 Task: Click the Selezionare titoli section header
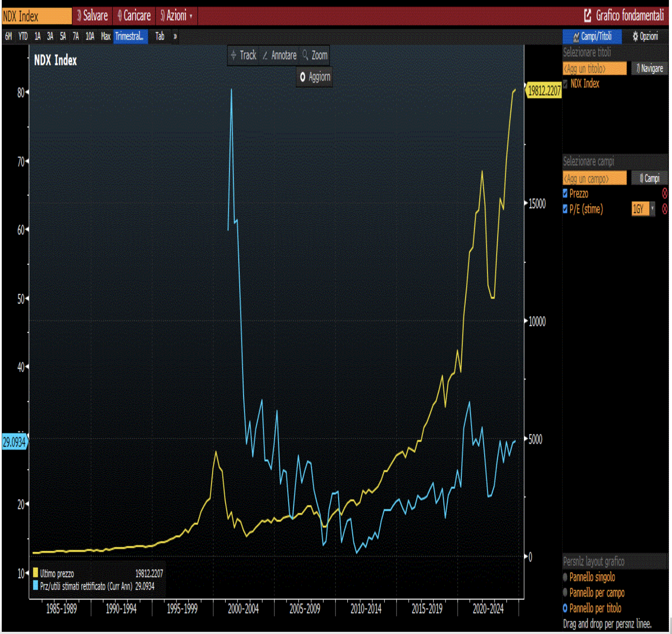click(587, 53)
